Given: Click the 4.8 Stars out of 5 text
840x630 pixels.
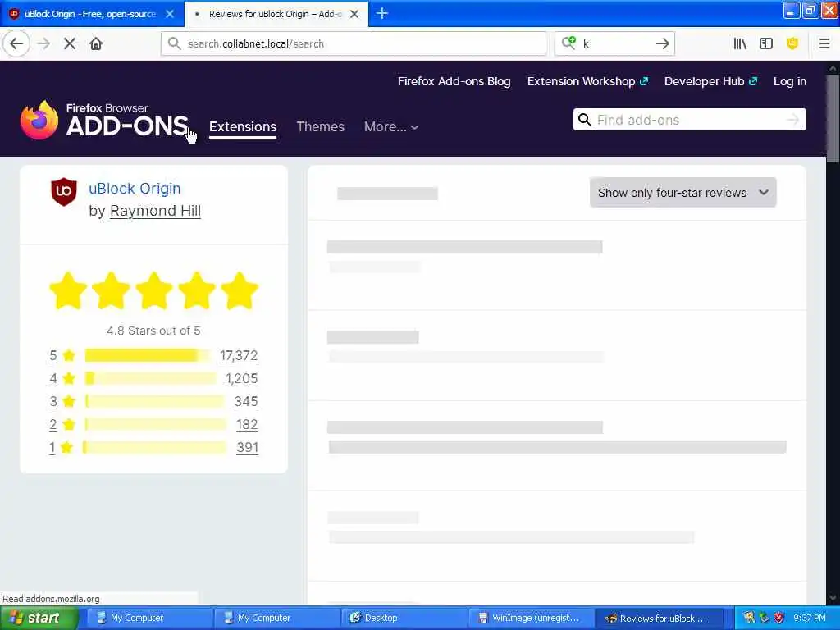Looking at the screenshot, I should [x=153, y=331].
